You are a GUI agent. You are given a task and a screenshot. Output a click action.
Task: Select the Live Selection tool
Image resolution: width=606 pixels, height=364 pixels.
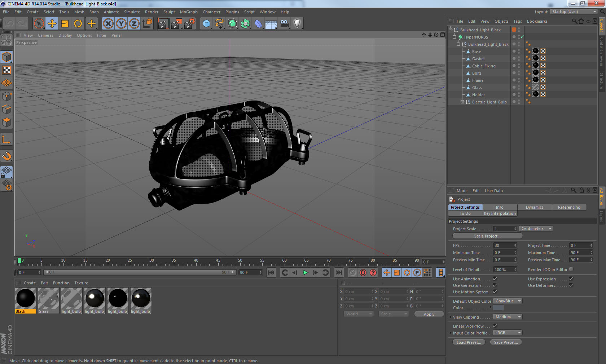click(x=39, y=24)
